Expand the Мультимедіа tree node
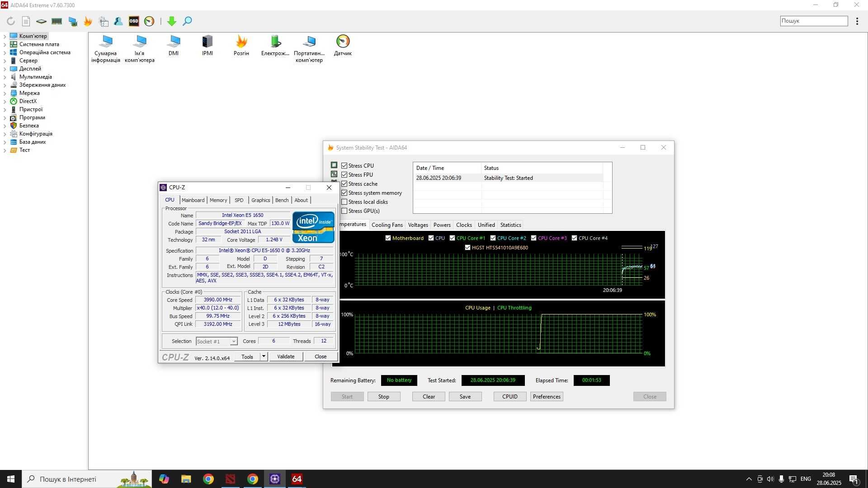The image size is (868, 488). tap(5, 77)
